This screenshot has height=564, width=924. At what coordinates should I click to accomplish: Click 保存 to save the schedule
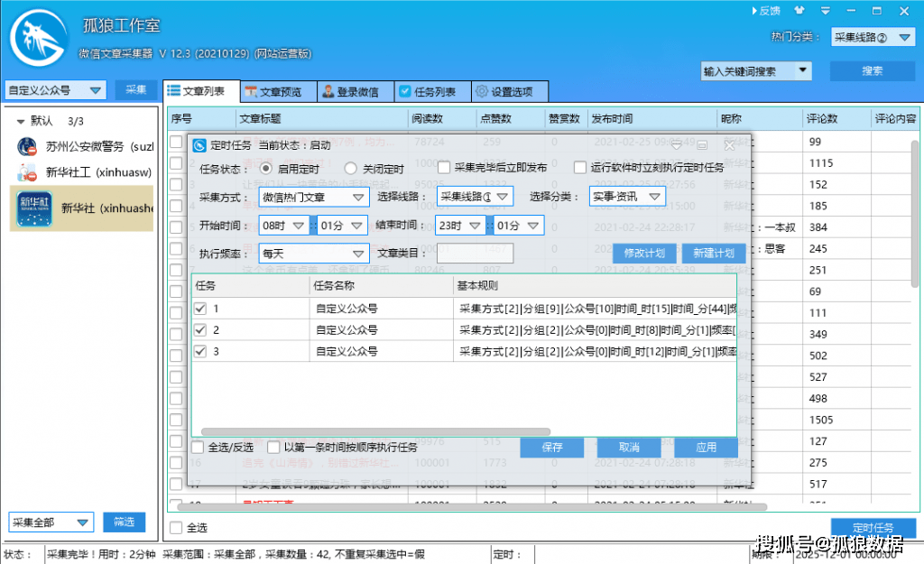coord(552,448)
